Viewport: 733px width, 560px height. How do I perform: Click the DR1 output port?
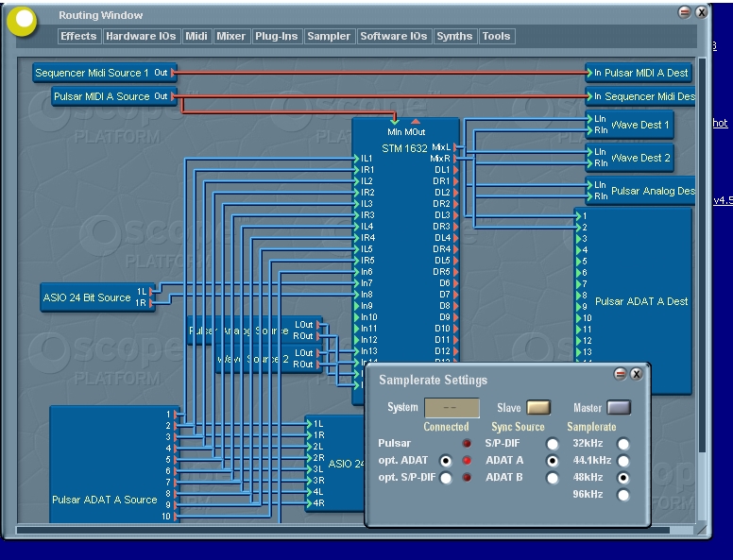pos(456,181)
